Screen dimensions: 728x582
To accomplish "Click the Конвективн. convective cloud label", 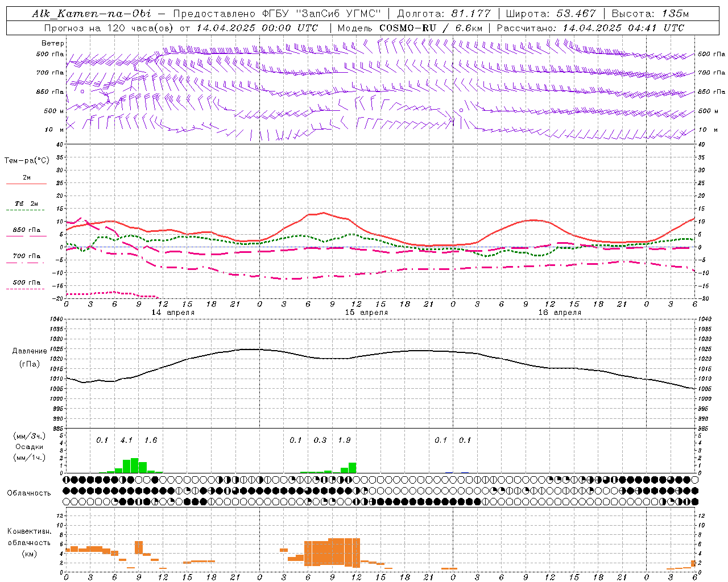I will (29, 531).
